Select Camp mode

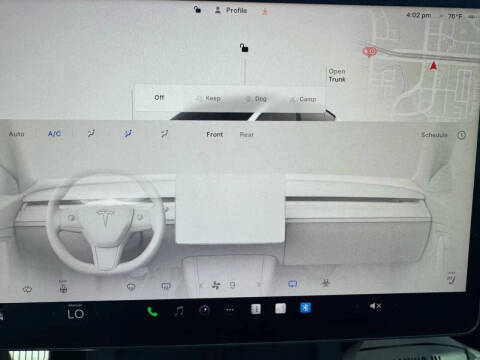coord(303,99)
